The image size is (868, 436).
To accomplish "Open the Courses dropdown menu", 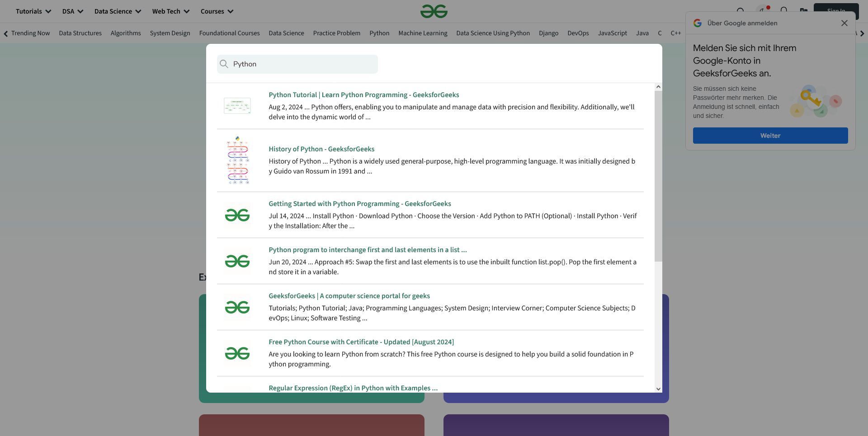I will tap(217, 11).
